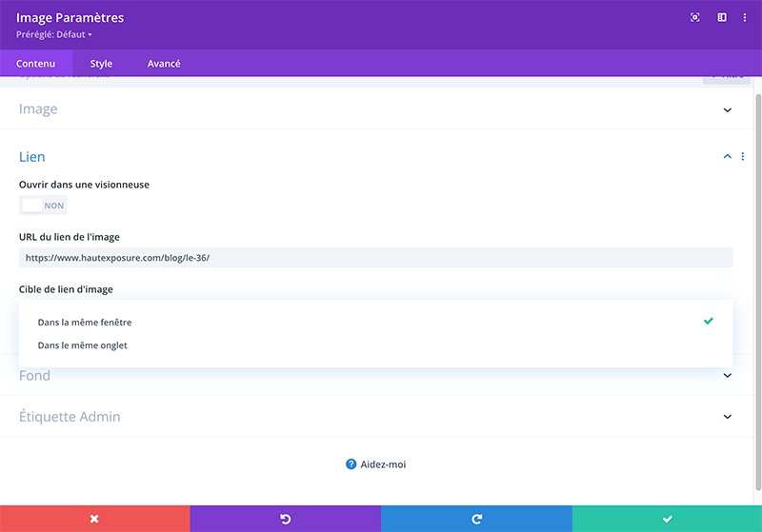Redo change with blue arrow button

click(476, 519)
